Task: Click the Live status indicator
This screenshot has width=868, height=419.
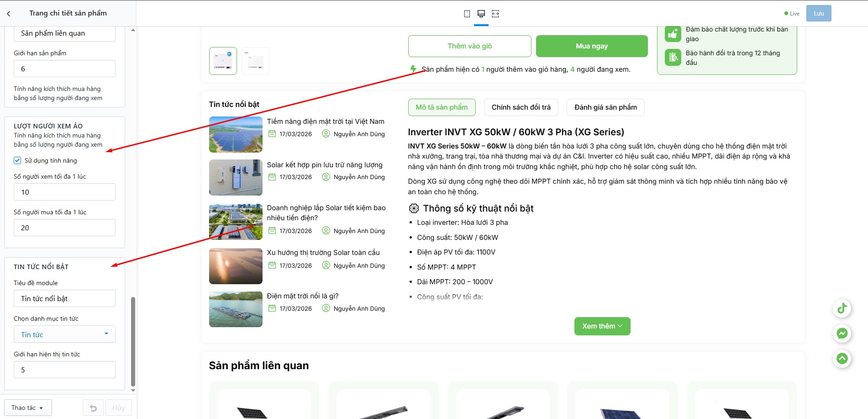Action: coord(792,14)
